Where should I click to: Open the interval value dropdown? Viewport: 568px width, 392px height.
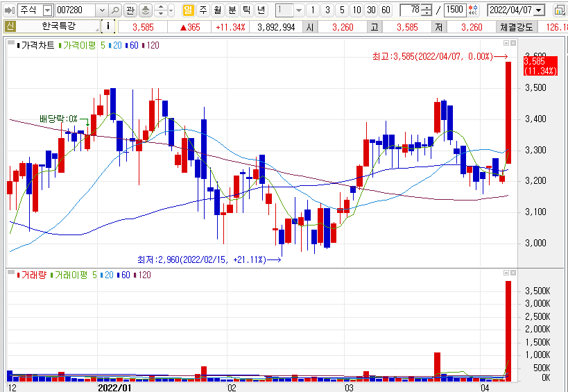click(299, 10)
